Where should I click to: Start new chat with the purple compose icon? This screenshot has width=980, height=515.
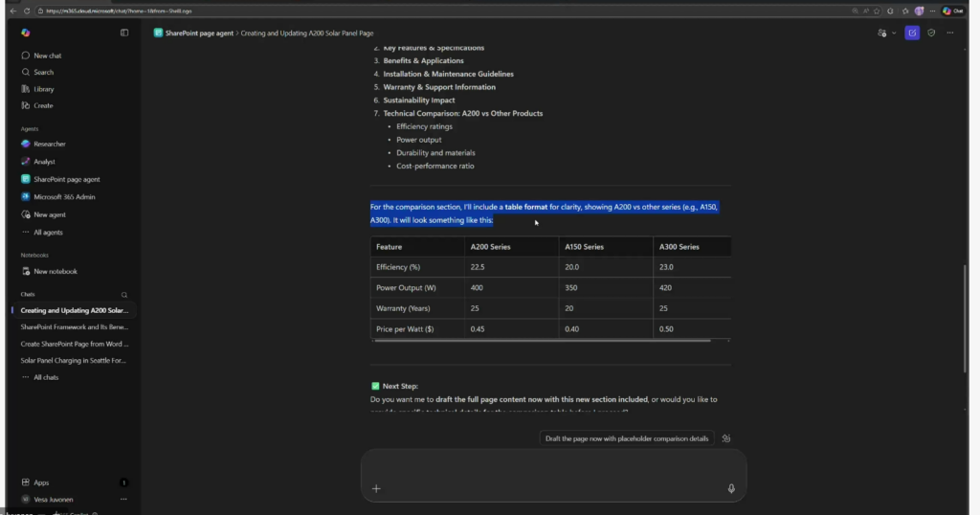[912, 33]
